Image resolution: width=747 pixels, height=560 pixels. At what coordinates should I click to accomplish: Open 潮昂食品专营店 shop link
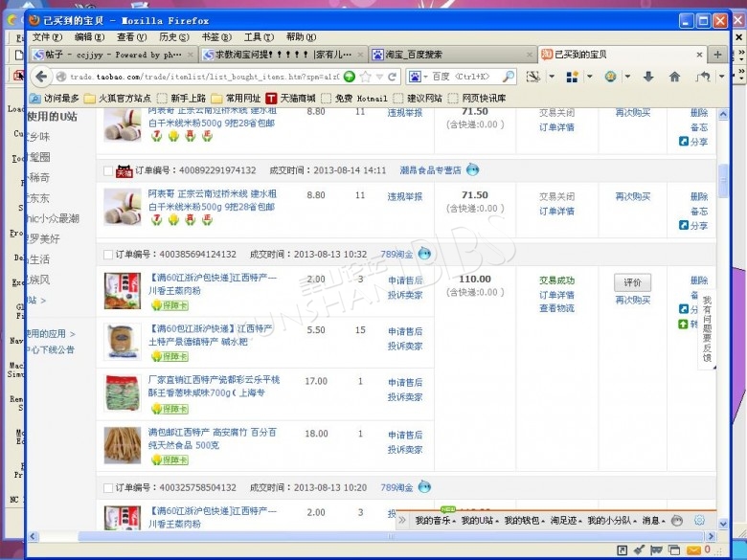pos(430,170)
